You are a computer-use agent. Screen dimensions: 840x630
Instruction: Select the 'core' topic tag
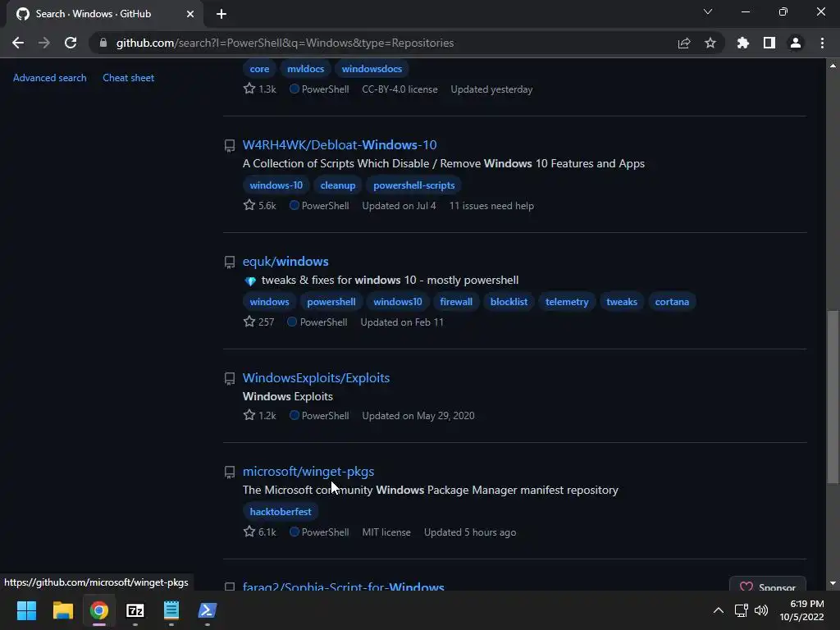point(259,69)
